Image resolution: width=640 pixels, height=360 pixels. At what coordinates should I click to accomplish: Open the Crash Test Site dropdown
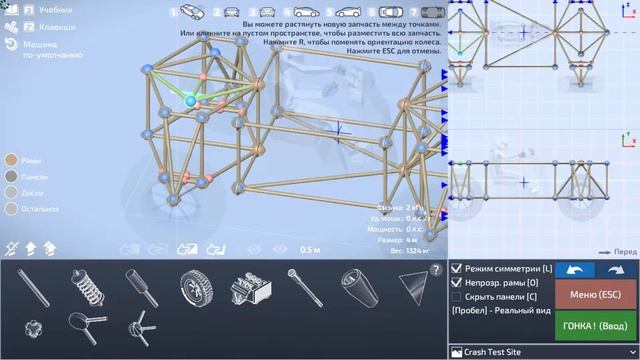[543, 352]
